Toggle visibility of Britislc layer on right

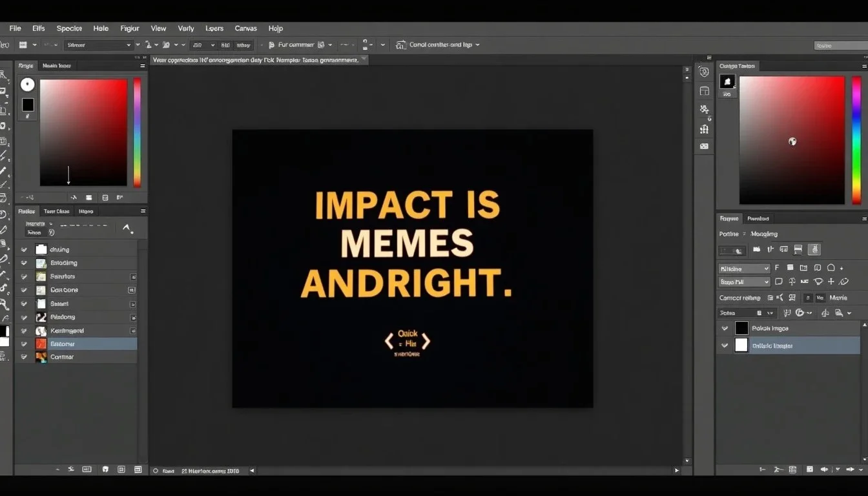pos(725,346)
